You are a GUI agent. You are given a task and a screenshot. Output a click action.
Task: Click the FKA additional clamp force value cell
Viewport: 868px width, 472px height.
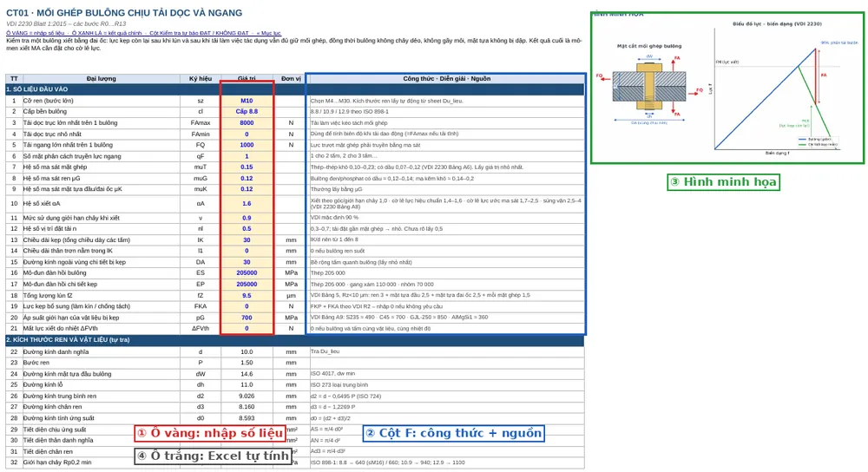tap(247, 306)
